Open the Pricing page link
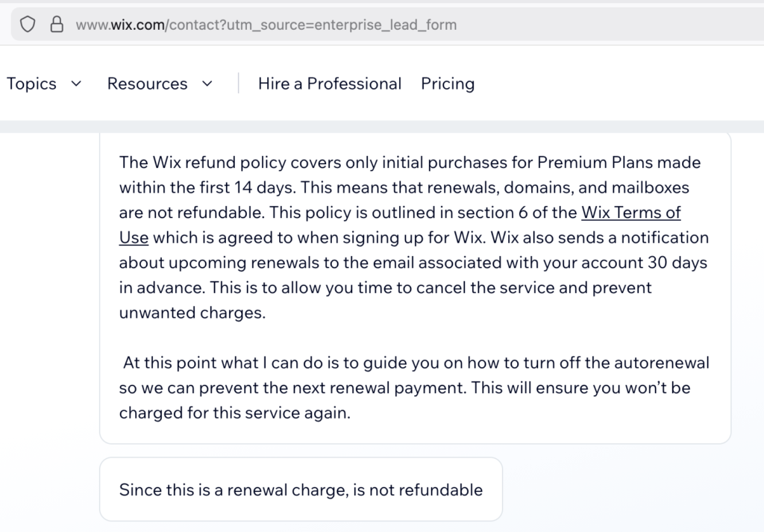 pyautogui.click(x=447, y=84)
